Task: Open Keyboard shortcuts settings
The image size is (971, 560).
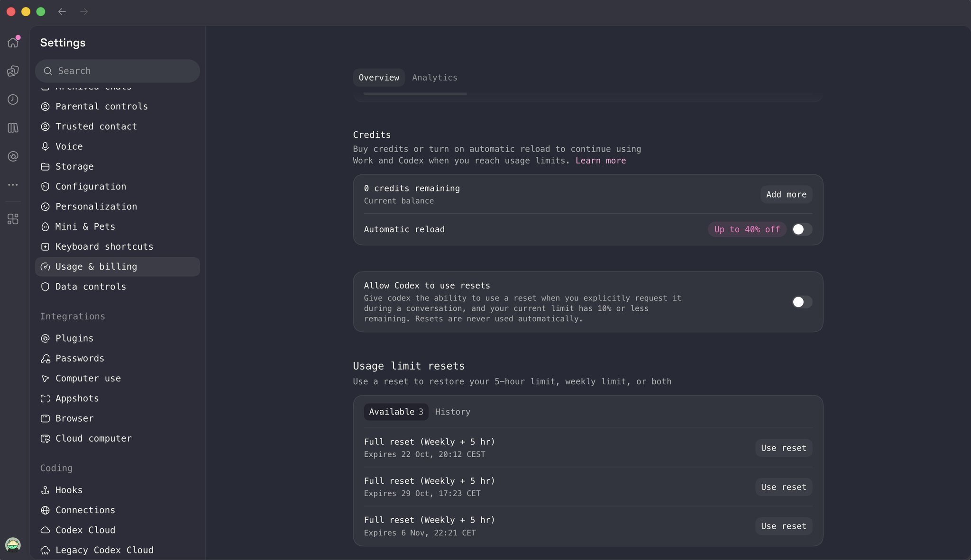Action: (117, 246)
